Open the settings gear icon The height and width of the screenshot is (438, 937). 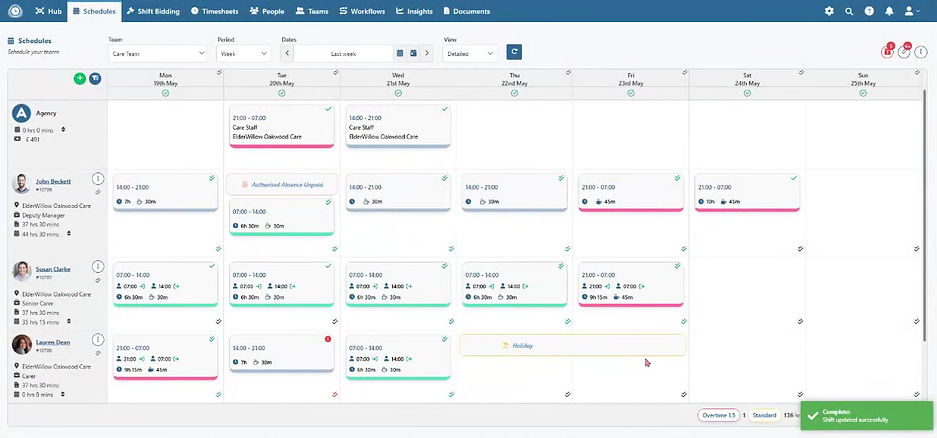point(829,11)
